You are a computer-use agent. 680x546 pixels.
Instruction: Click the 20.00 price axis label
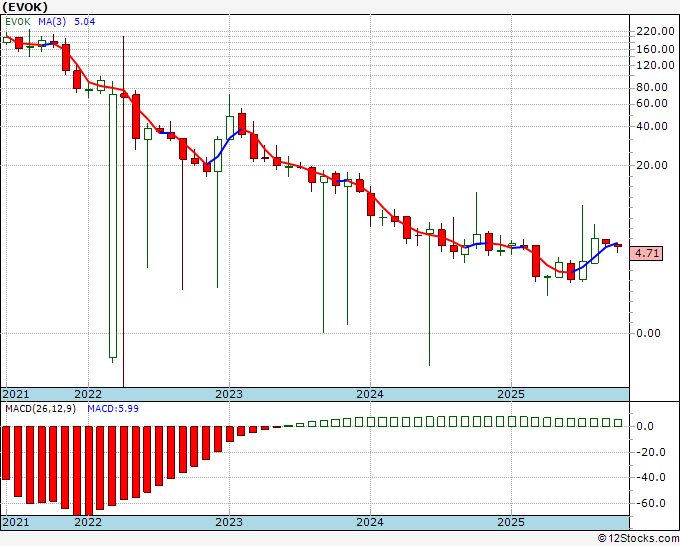(652, 165)
